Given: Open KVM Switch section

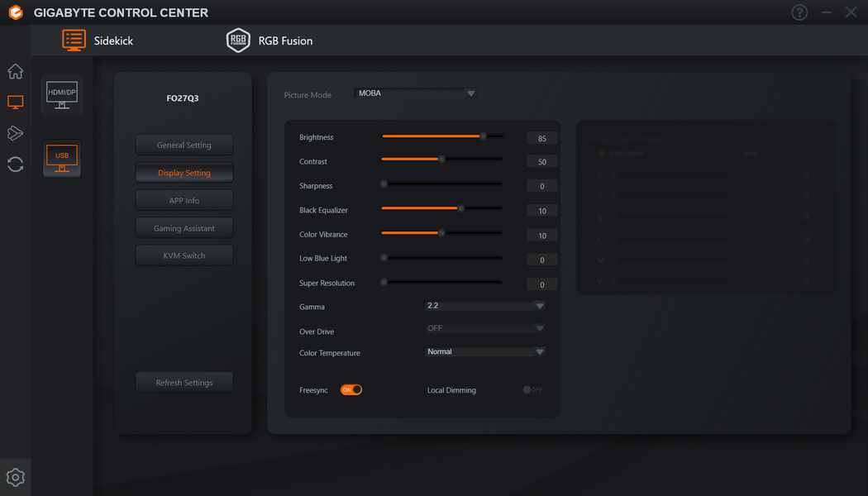Looking at the screenshot, I should tap(184, 255).
